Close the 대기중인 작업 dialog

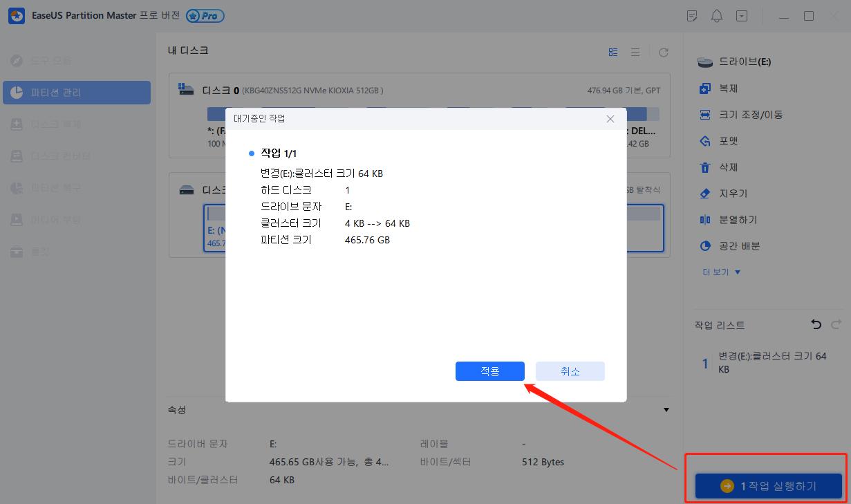point(610,118)
